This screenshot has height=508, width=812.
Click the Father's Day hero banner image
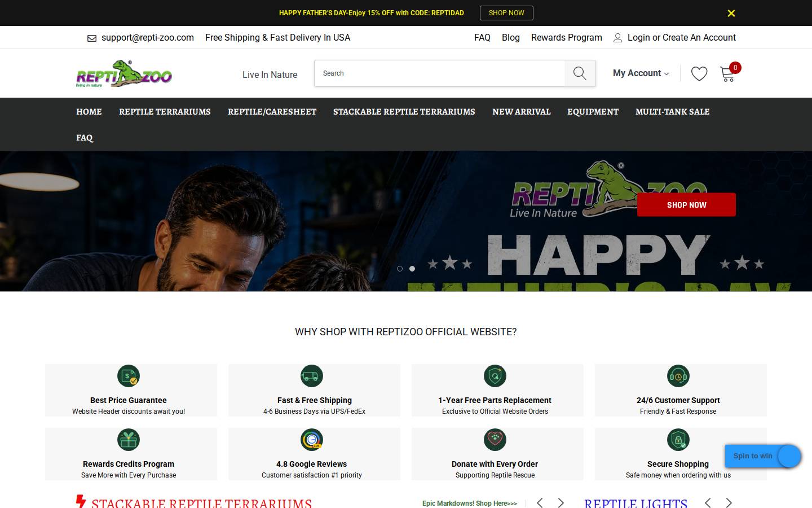(406, 221)
